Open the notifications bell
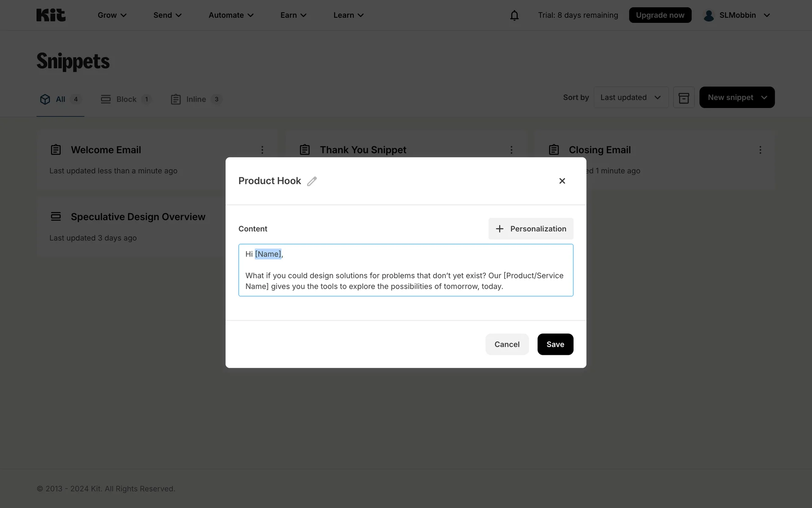The image size is (812, 508). coord(514,15)
